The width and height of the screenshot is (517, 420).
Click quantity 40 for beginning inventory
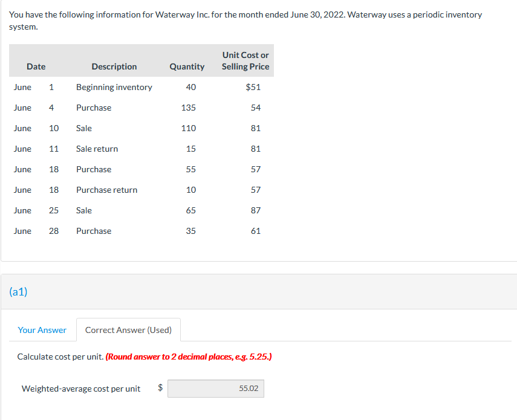pos(190,87)
